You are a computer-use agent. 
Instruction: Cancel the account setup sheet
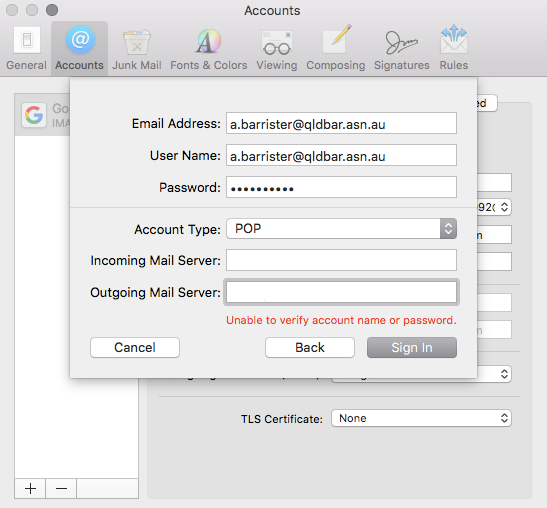pos(135,348)
